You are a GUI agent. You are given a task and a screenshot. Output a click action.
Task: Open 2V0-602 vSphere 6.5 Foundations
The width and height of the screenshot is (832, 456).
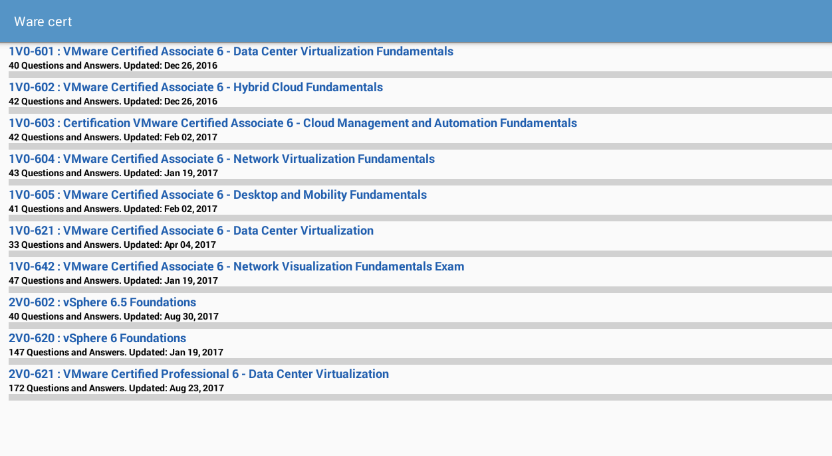(x=102, y=302)
